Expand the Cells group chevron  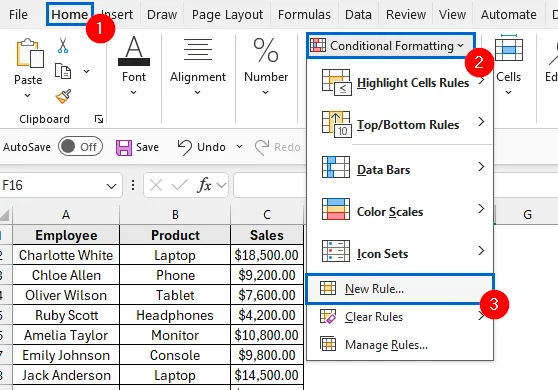point(509,93)
